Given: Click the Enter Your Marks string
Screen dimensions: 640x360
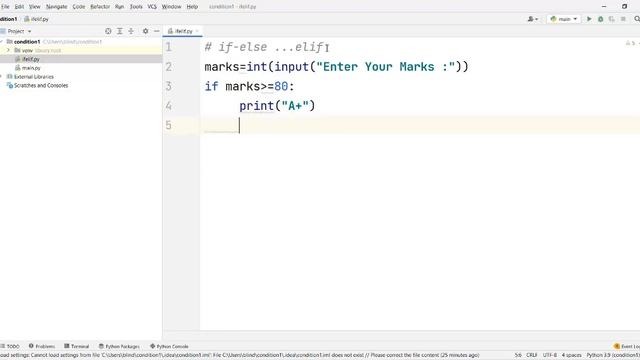Looking at the screenshot, I should pos(385,67).
